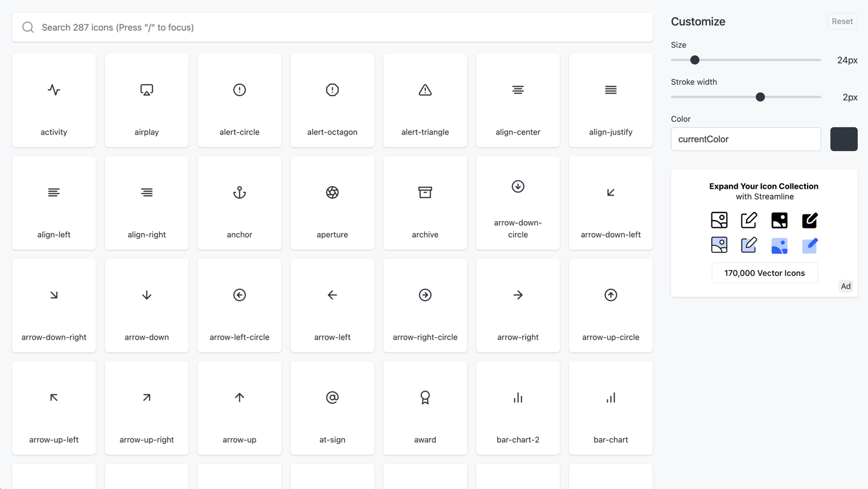Viewport: 868px width, 489px height.
Task: Select the align-justify icon
Action: click(x=611, y=100)
